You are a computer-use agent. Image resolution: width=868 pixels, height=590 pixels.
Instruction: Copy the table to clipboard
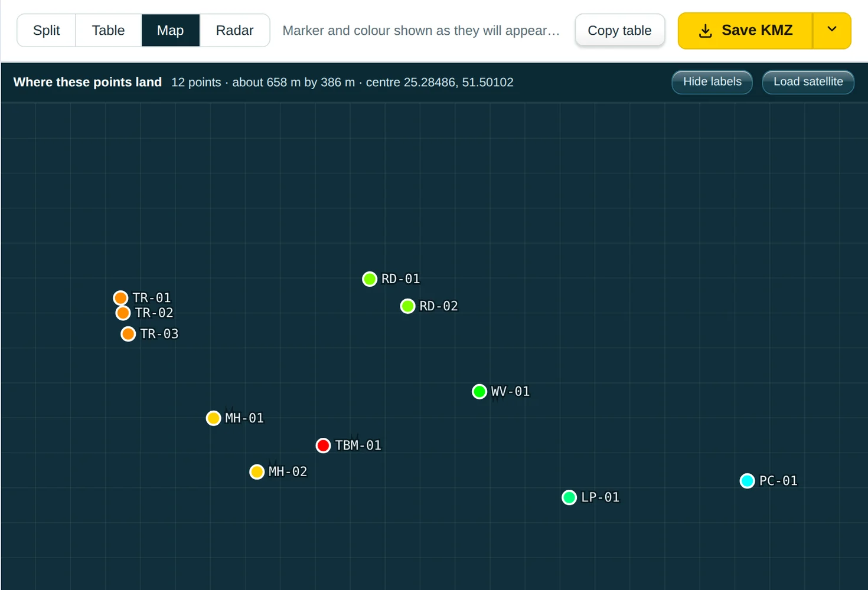coord(620,31)
